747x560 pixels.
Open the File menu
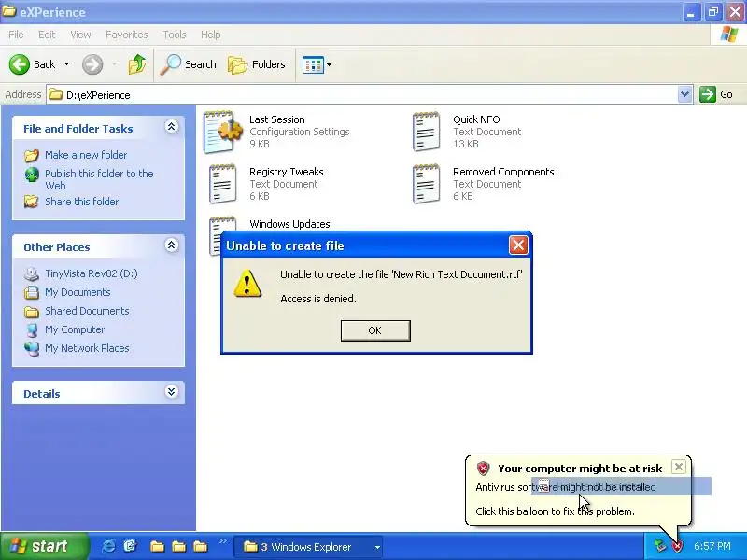coord(16,35)
